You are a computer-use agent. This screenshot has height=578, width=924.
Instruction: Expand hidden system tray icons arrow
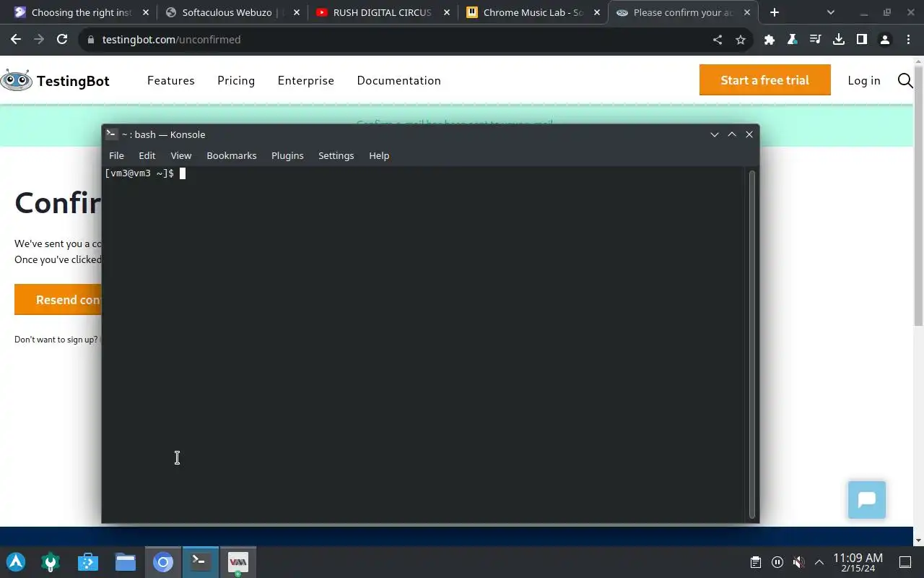coord(819,562)
